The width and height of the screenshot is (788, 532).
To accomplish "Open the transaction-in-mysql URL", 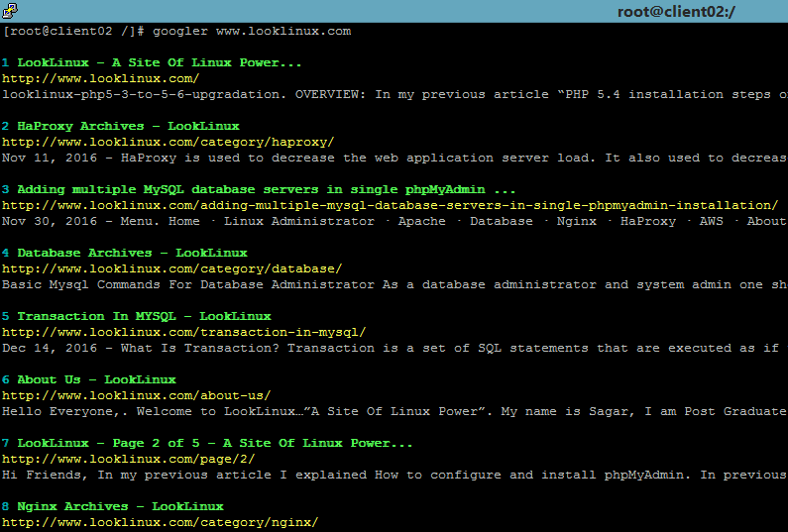I will (x=184, y=332).
